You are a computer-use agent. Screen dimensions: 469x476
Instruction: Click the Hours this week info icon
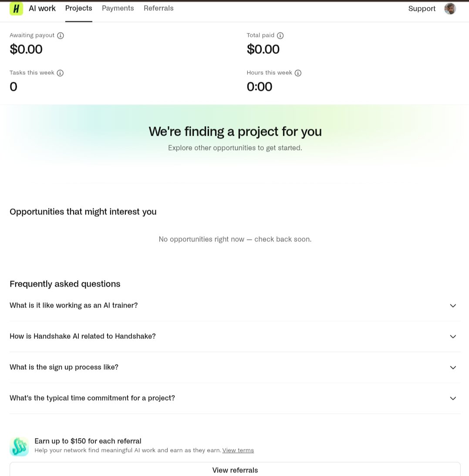(298, 73)
